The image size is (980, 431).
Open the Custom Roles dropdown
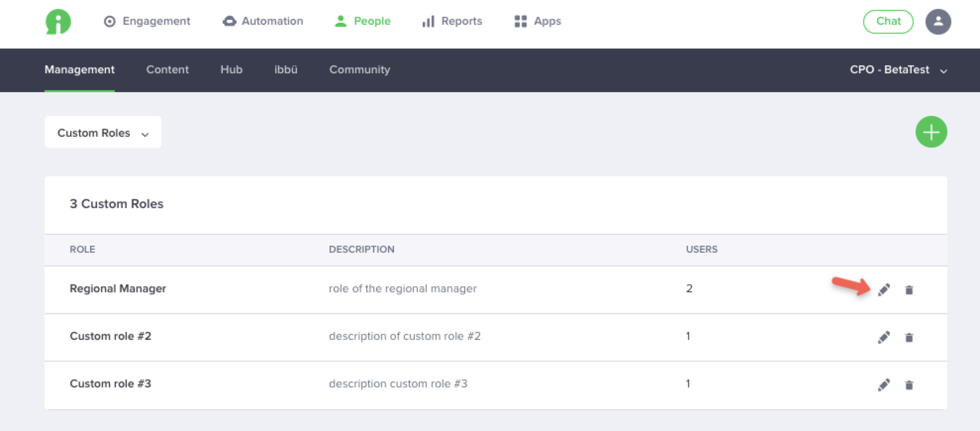tap(103, 132)
